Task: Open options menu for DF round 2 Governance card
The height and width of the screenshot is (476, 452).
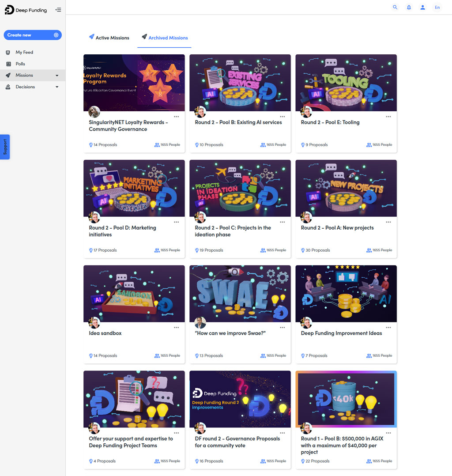Action: (x=282, y=433)
